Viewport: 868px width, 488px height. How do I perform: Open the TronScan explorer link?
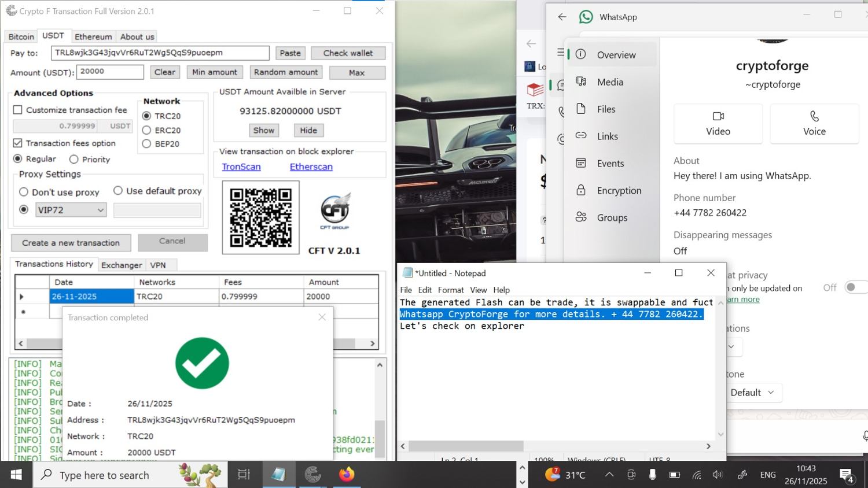pos(241,167)
